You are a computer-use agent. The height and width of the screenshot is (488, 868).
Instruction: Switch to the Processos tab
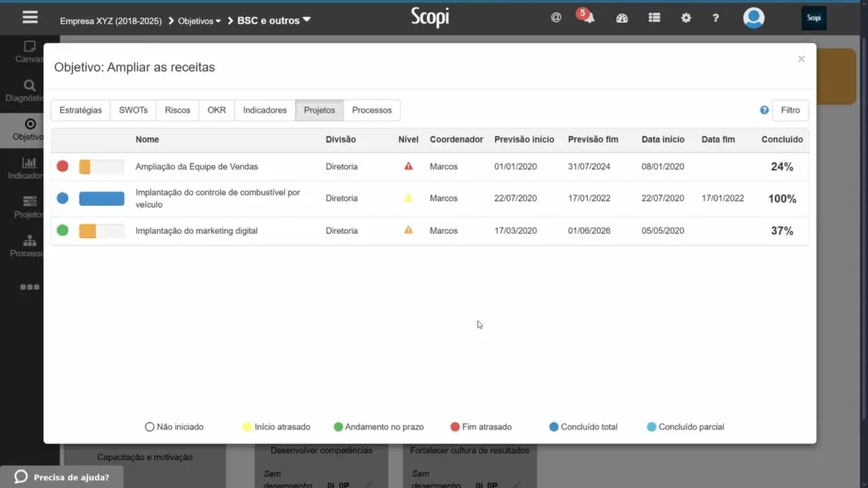(x=371, y=110)
